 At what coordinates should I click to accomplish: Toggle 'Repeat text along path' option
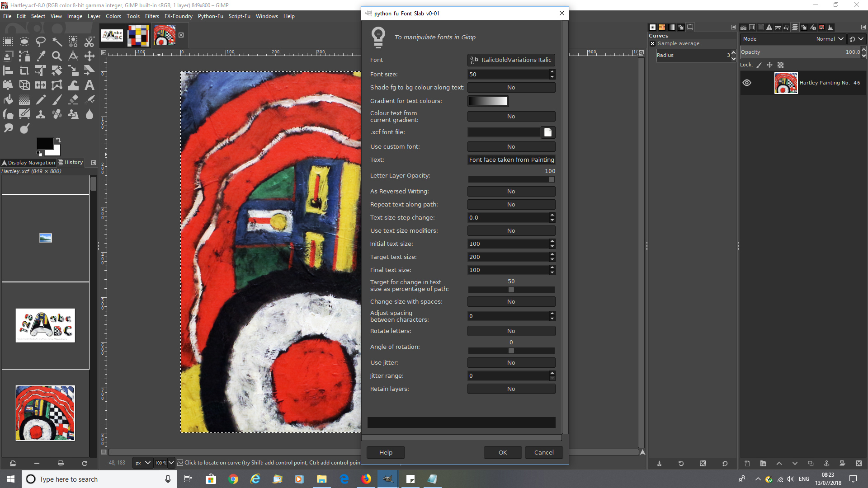tap(511, 205)
